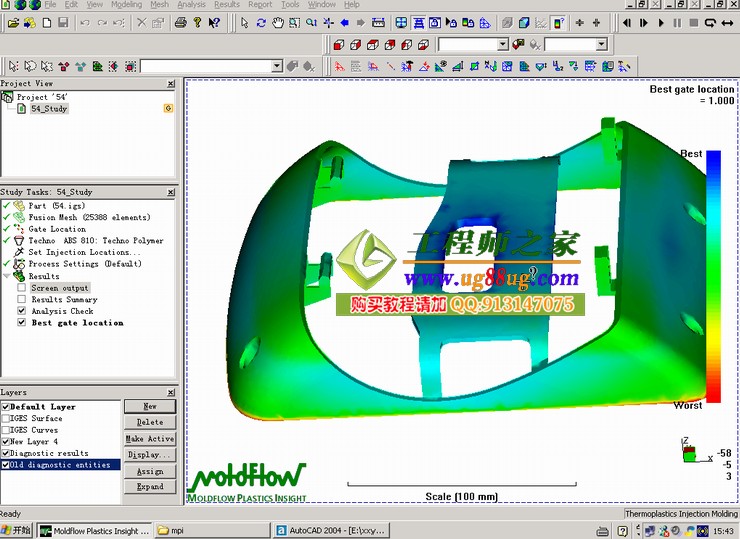Viewport: 740px width, 539px height.
Task: Click the Mesh Statistics hammer icon
Action: point(407,67)
